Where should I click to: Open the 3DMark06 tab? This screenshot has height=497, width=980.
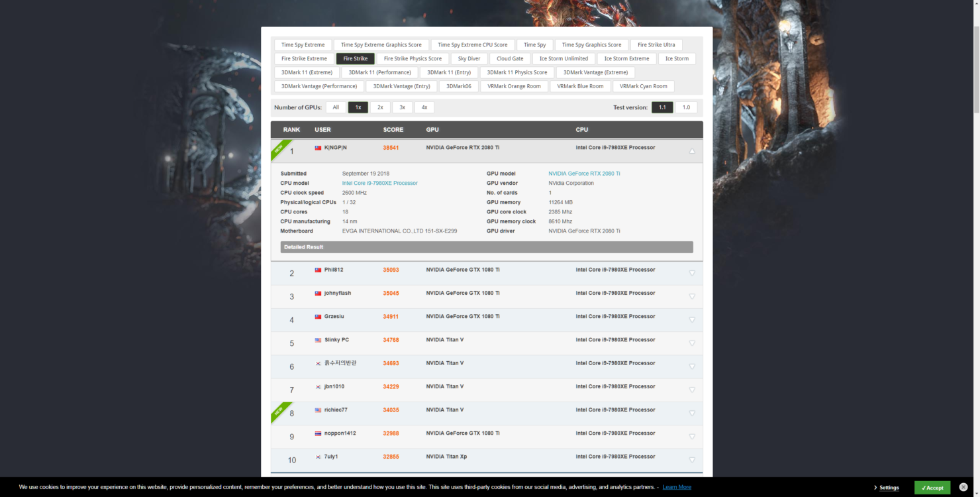click(x=459, y=86)
